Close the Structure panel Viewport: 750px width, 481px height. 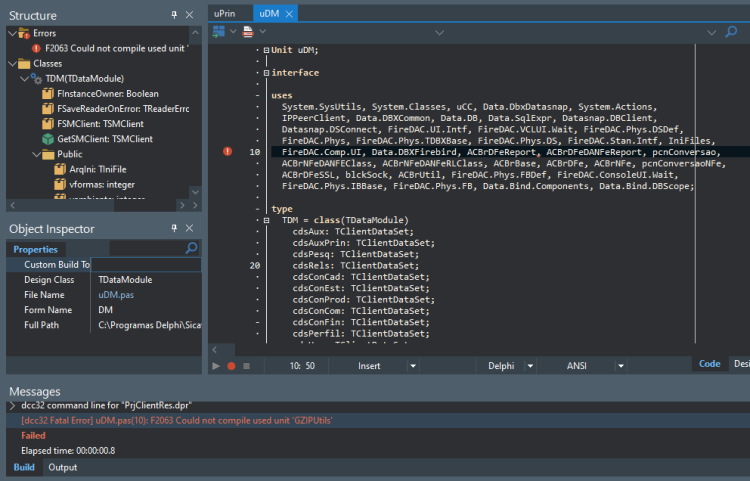click(189, 15)
